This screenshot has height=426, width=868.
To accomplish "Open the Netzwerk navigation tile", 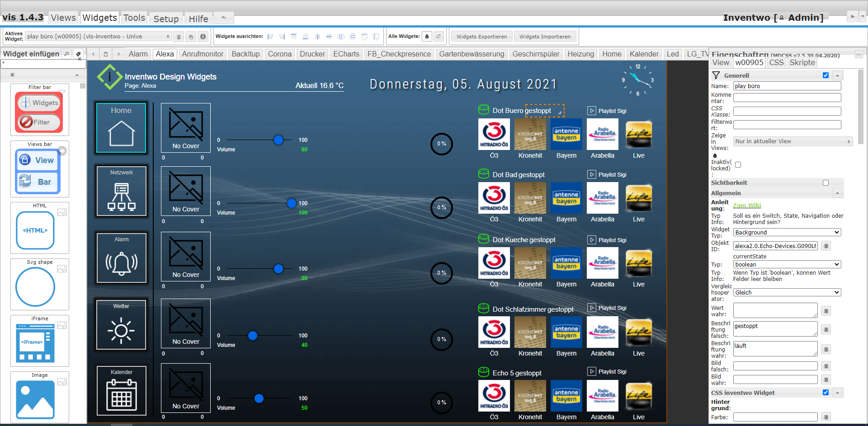I will click(122, 191).
